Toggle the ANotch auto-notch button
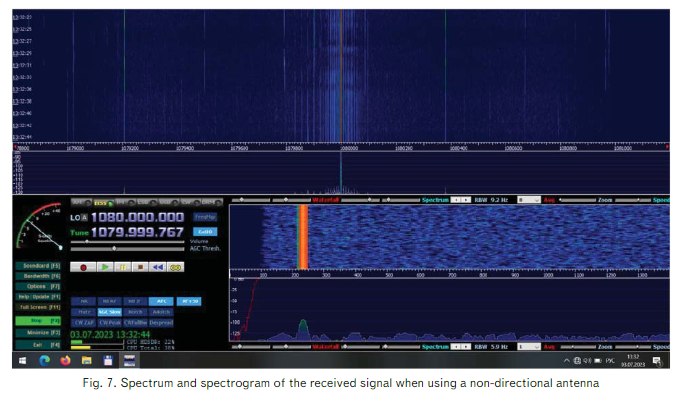The width and height of the screenshot is (682, 400). 161,312
